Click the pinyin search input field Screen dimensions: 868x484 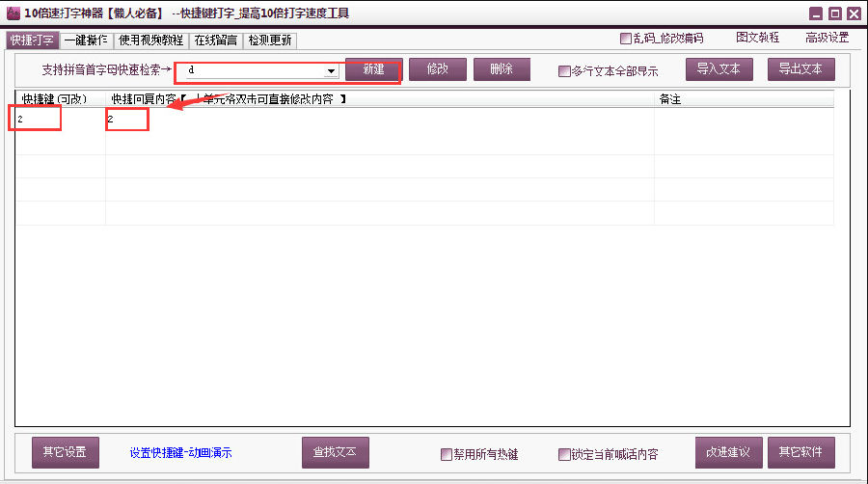(255, 70)
